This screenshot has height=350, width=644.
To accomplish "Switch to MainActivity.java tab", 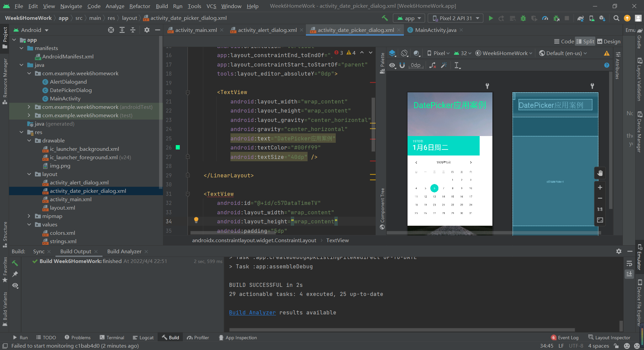I will click(x=435, y=30).
